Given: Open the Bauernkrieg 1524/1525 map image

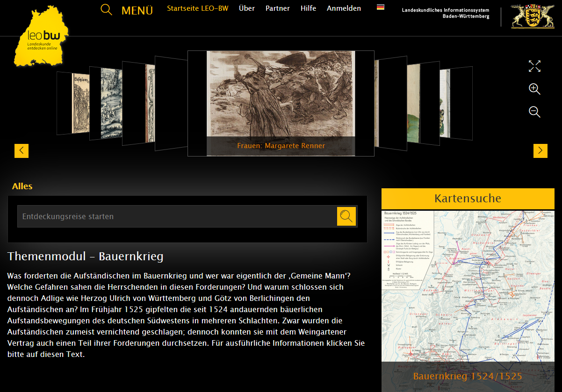Looking at the screenshot, I should tap(468, 286).
